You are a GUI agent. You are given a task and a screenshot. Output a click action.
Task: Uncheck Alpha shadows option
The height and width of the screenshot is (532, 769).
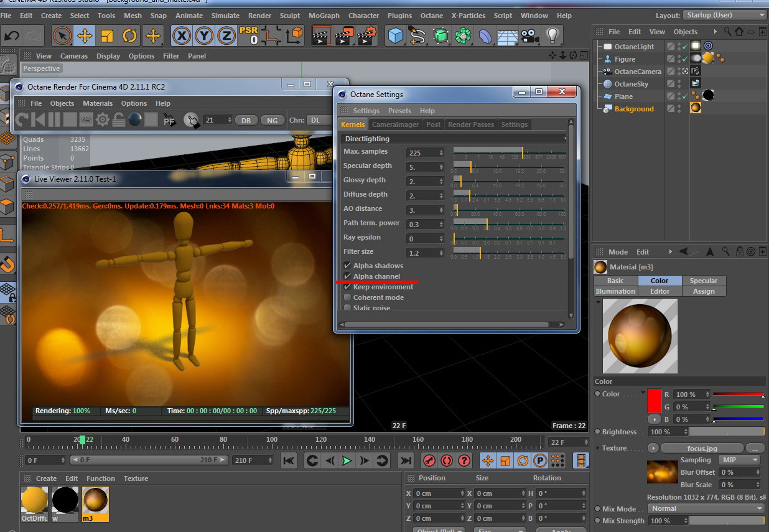point(347,266)
